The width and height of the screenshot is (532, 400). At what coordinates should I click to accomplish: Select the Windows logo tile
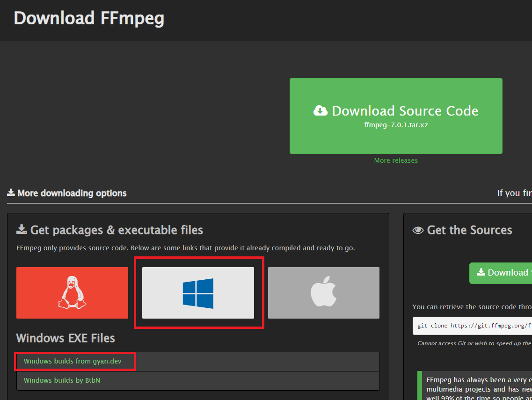(198, 293)
